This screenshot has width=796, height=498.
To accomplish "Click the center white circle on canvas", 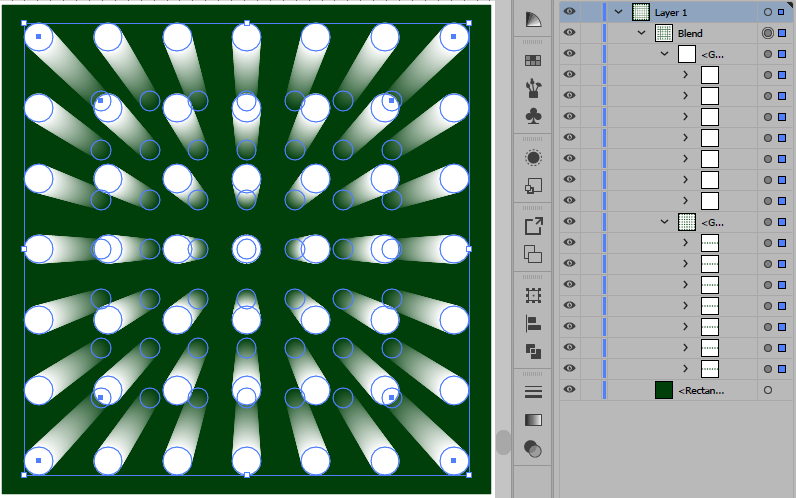I will pos(247,249).
